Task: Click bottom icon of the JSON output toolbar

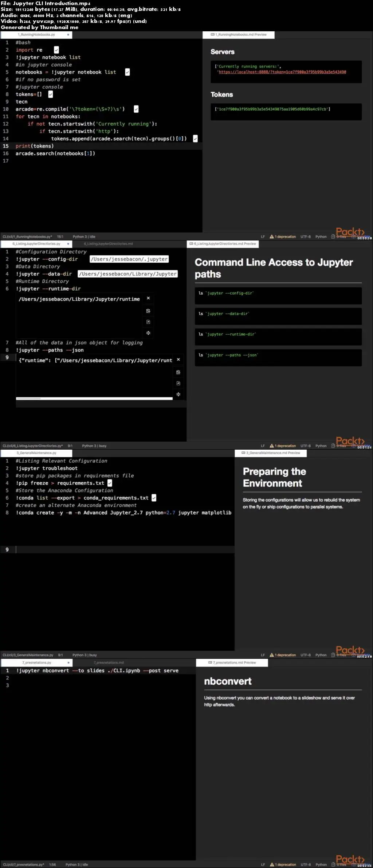Action: (178, 394)
